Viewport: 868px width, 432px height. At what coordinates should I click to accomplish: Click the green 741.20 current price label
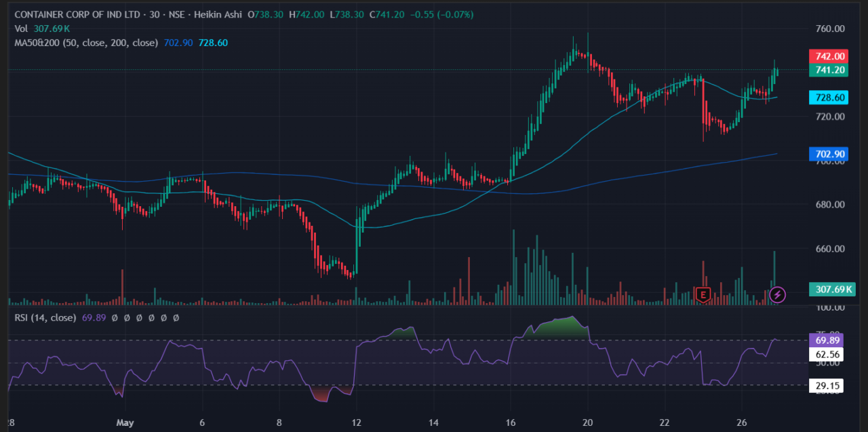click(x=829, y=70)
